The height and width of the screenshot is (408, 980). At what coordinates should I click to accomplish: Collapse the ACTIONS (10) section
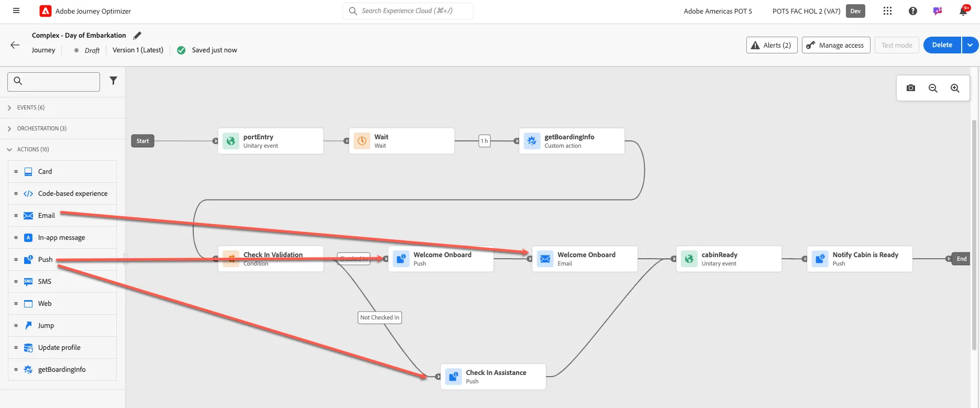point(62,149)
